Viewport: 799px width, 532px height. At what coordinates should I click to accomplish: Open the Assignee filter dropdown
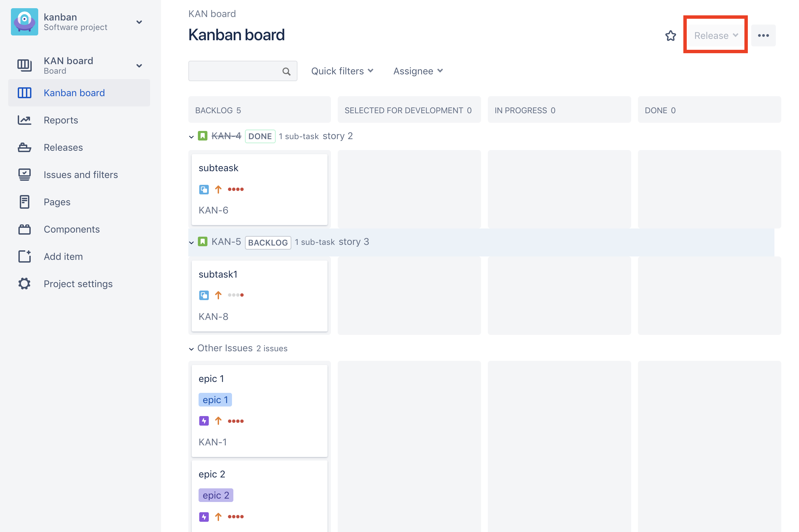tap(418, 71)
